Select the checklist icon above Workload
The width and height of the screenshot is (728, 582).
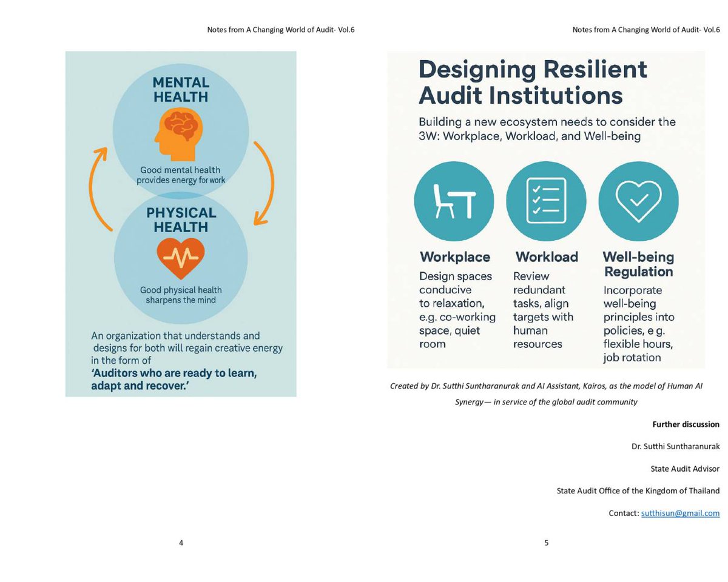coord(546,200)
